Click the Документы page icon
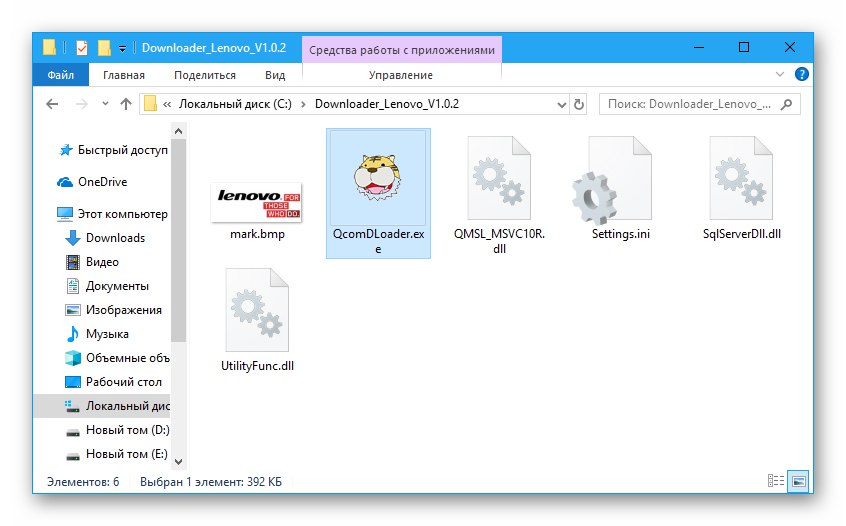The height and width of the screenshot is (526, 846). (72, 286)
